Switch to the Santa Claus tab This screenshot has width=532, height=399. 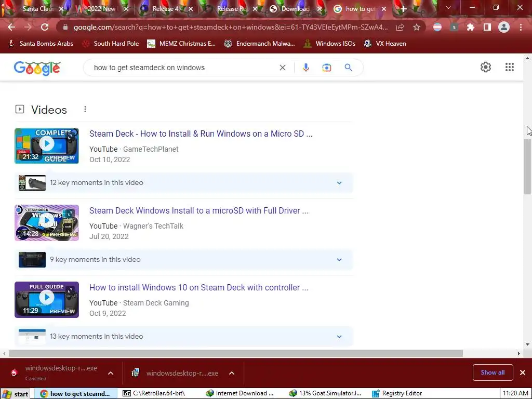tap(37, 9)
